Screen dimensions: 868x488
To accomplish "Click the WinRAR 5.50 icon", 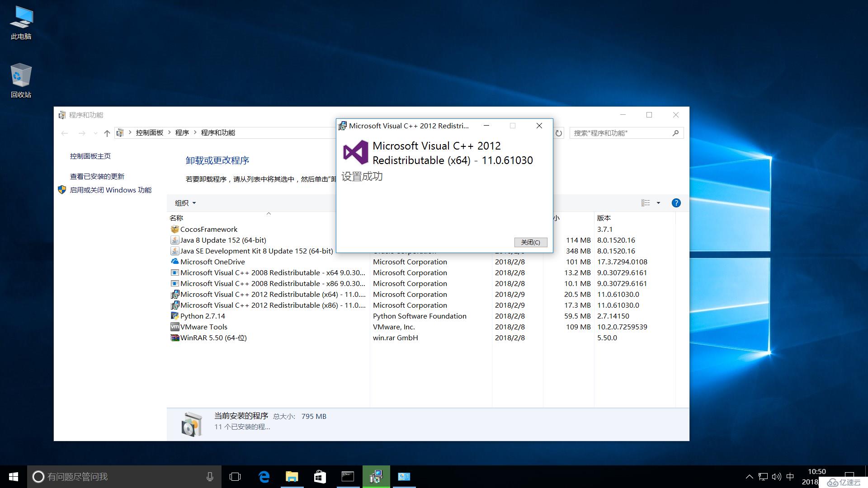I will [x=175, y=338].
